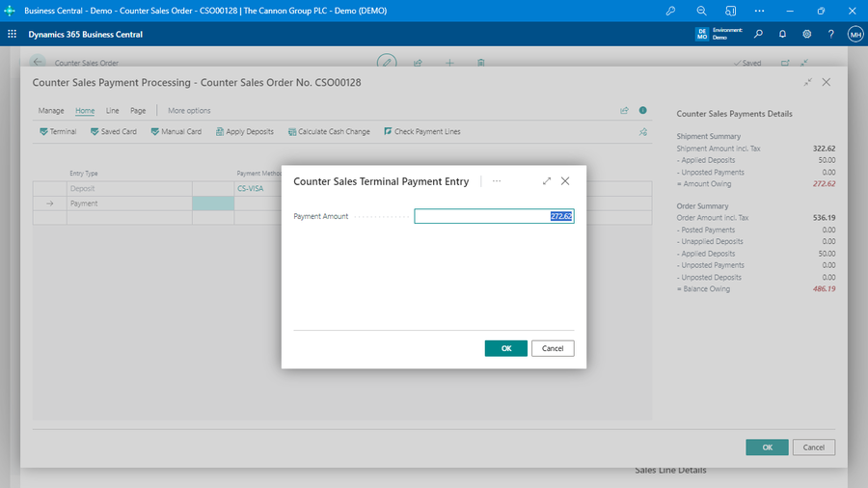This screenshot has width=868, height=488.
Task: Close the Terminal Payment Entry dialog
Action: pyautogui.click(x=565, y=181)
